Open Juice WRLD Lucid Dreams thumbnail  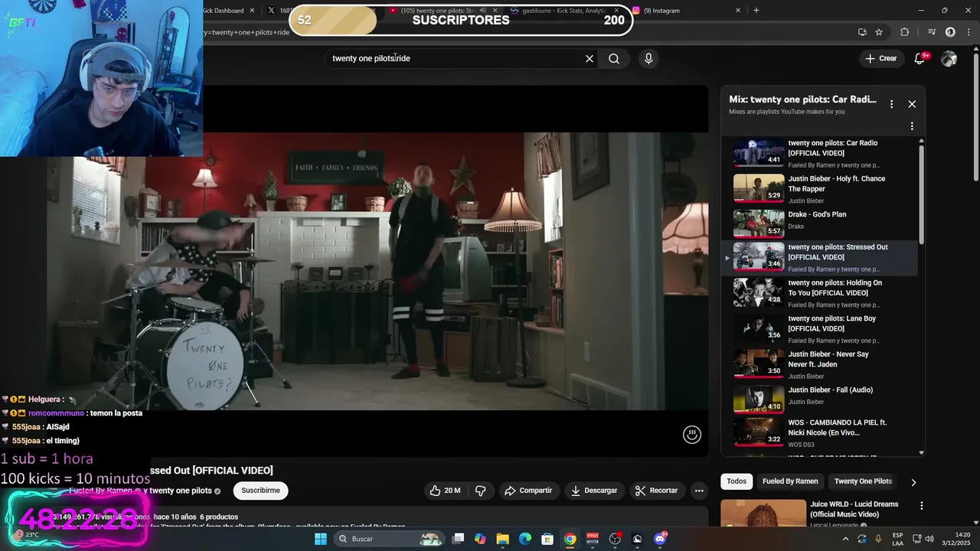pos(763,514)
